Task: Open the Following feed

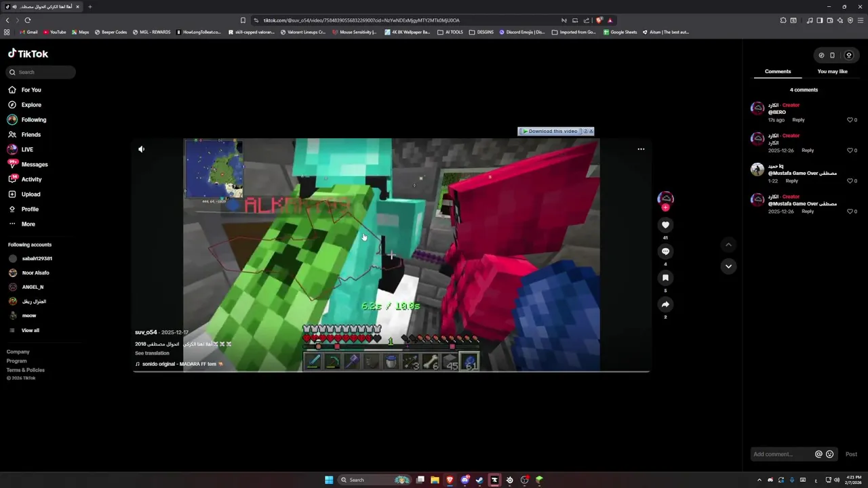Action: tap(34, 120)
